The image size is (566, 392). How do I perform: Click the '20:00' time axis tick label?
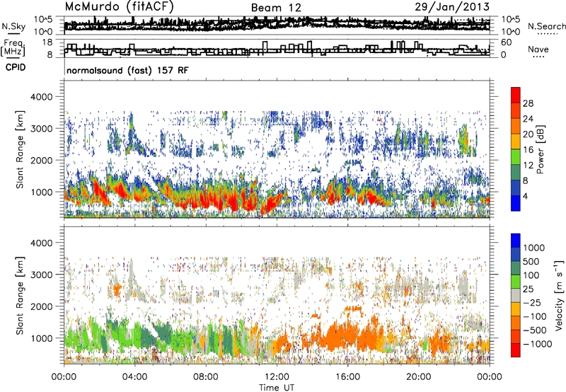(x=419, y=377)
